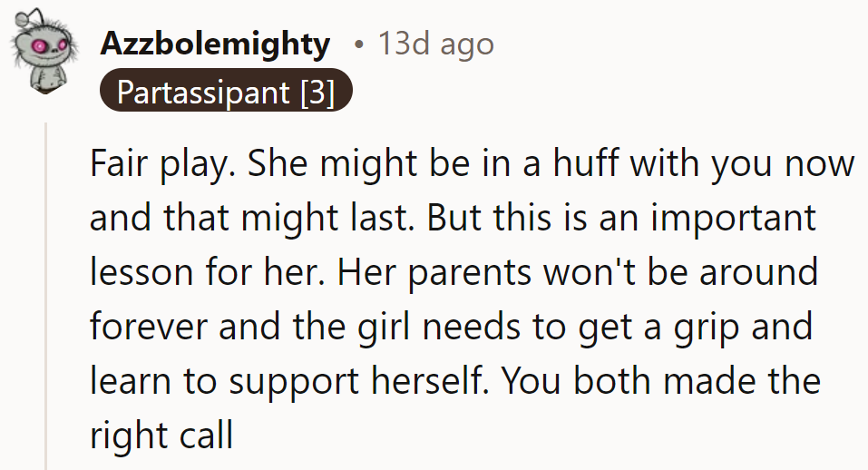Collapse the comment using the thread line
This screenshot has height=470, width=868.
click(x=46, y=299)
